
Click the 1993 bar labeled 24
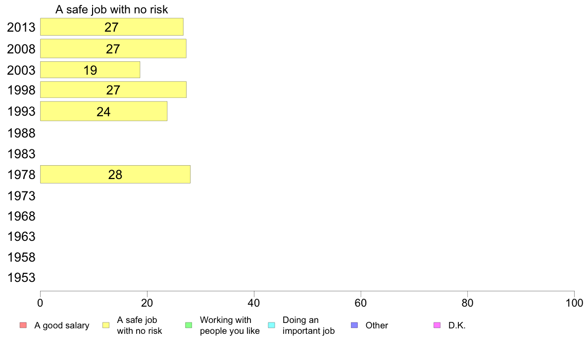pos(103,111)
